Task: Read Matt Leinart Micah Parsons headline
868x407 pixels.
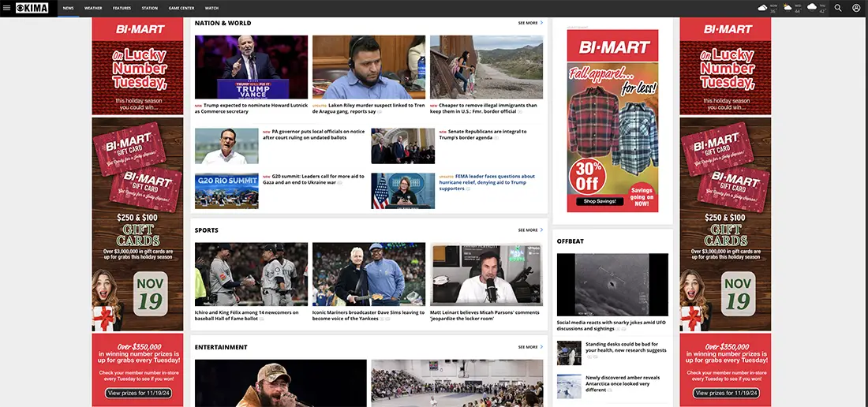Action: [x=485, y=316]
